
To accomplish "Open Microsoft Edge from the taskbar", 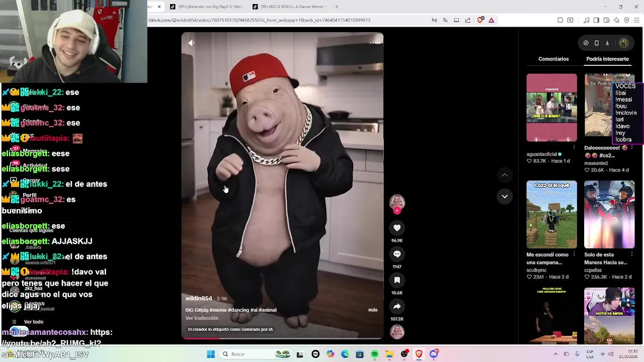I will click(x=345, y=354).
